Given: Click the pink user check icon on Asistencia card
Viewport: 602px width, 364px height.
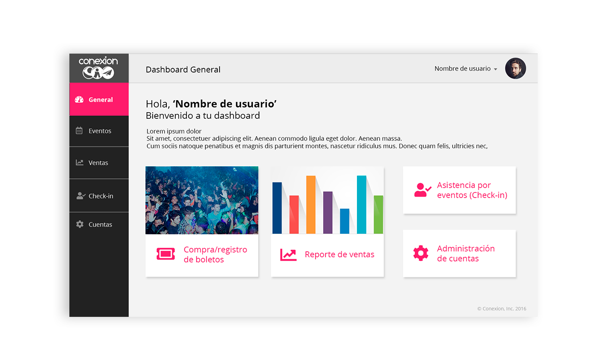Looking at the screenshot, I should [422, 190].
